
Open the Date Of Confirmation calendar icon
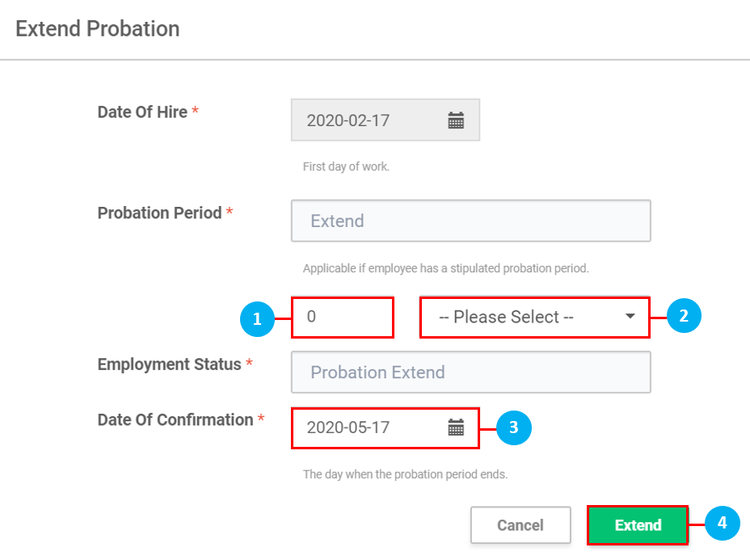(456, 427)
